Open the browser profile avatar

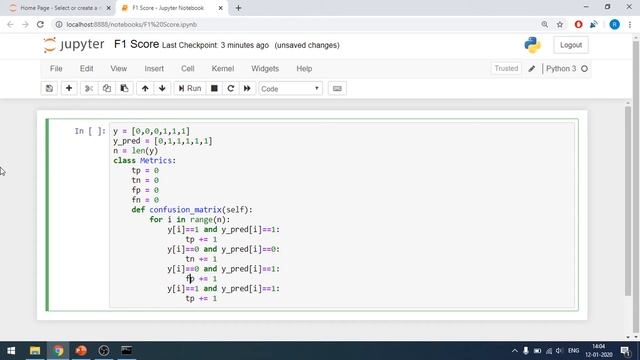click(x=614, y=24)
